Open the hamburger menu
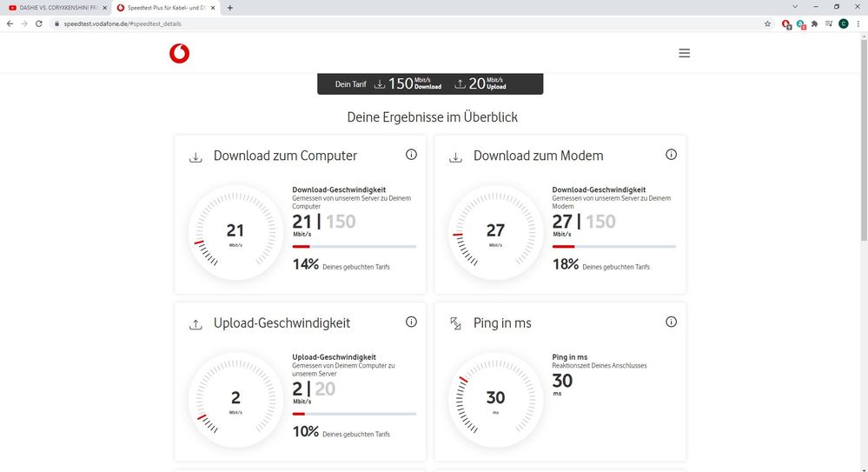868x472 pixels. click(684, 53)
